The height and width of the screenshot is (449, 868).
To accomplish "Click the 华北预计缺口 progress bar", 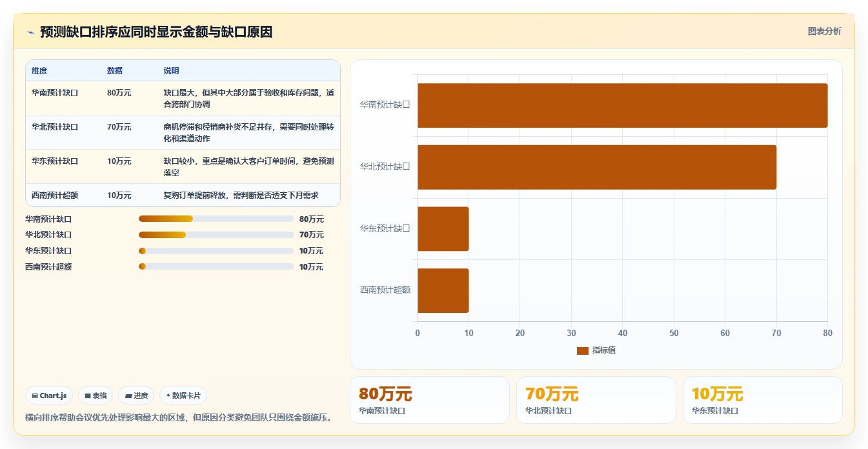I will (216, 235).
